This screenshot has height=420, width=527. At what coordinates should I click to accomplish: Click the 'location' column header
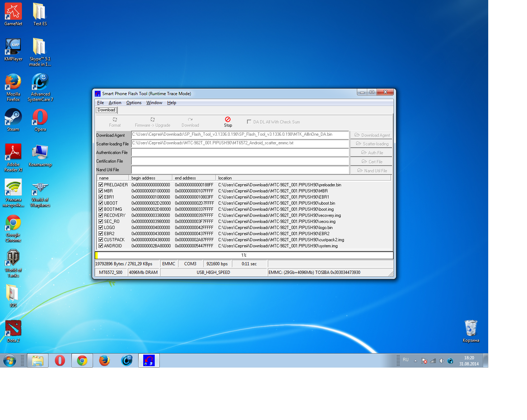coord(303,178)
